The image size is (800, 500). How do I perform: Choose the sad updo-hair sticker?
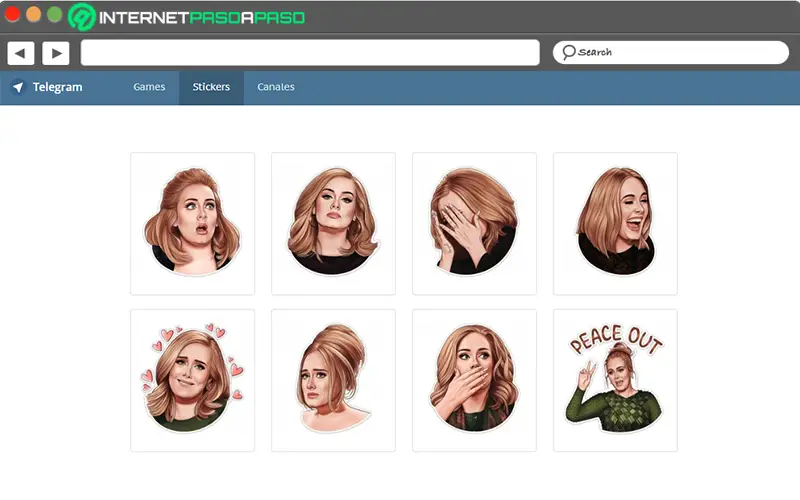click(333, 380)
